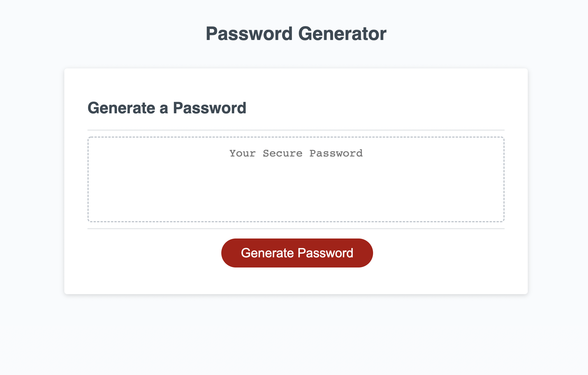The height and width of the screenshot is (375, 588).
Task: Click the empty area under the placeholder
Action: (295, 197)
